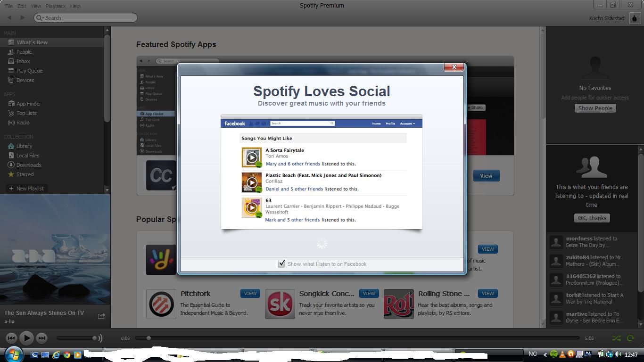Click Mark and 5 other friends link
This screenshot has width=644, height=362.
[x=292, y=220]
